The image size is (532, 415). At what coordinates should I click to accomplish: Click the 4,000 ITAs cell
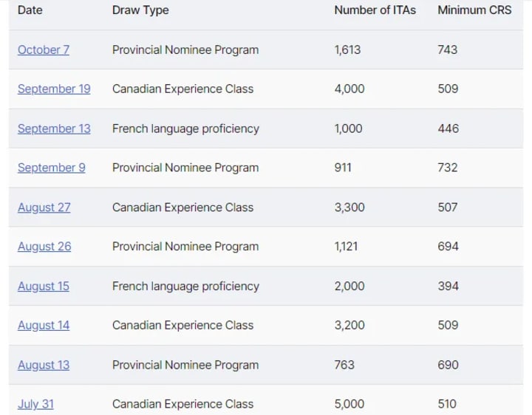point(349,89)
